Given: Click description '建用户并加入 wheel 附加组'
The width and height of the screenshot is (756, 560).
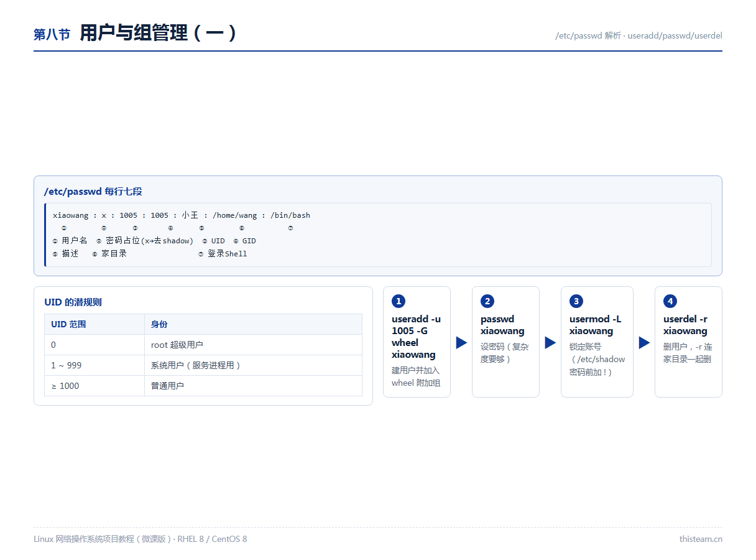Looking at the screenshot, I should (x=416, y=376).
